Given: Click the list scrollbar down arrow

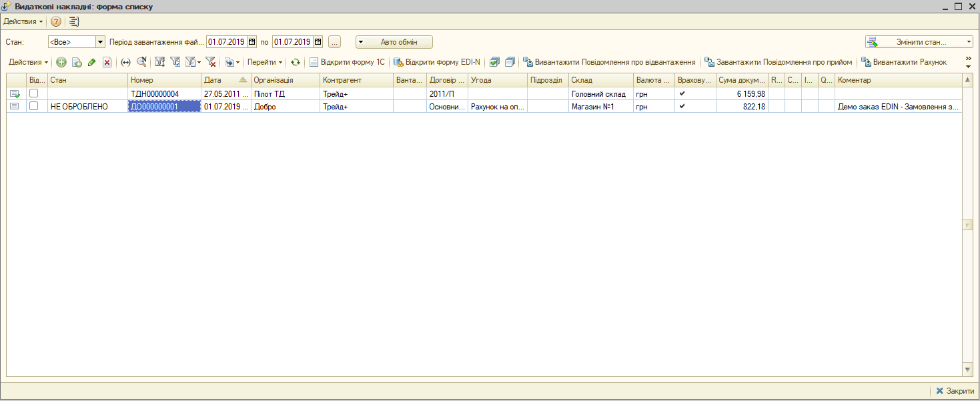Looking at the screenshot, I should pos(968,369).
